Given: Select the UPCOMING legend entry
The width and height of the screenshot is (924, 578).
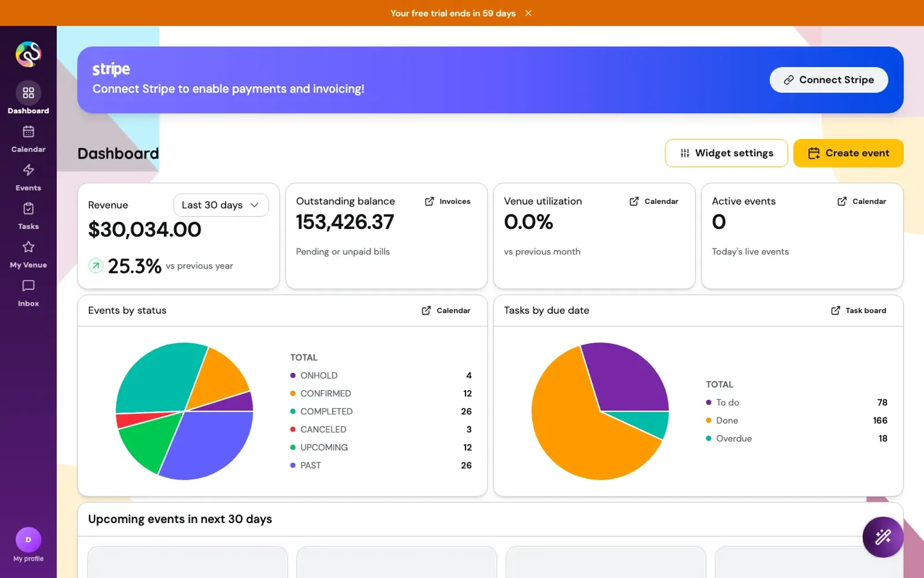Looking at the screenshot, I should click(381, 447).
